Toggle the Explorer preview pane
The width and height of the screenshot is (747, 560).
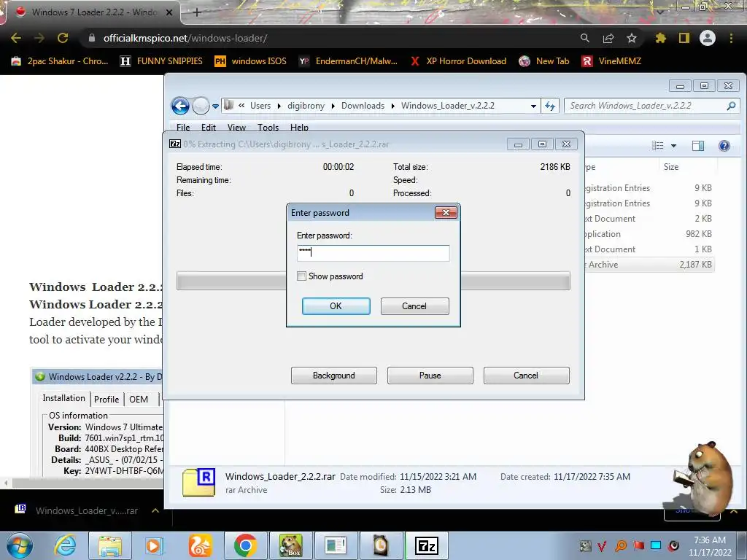click(698, 146)
